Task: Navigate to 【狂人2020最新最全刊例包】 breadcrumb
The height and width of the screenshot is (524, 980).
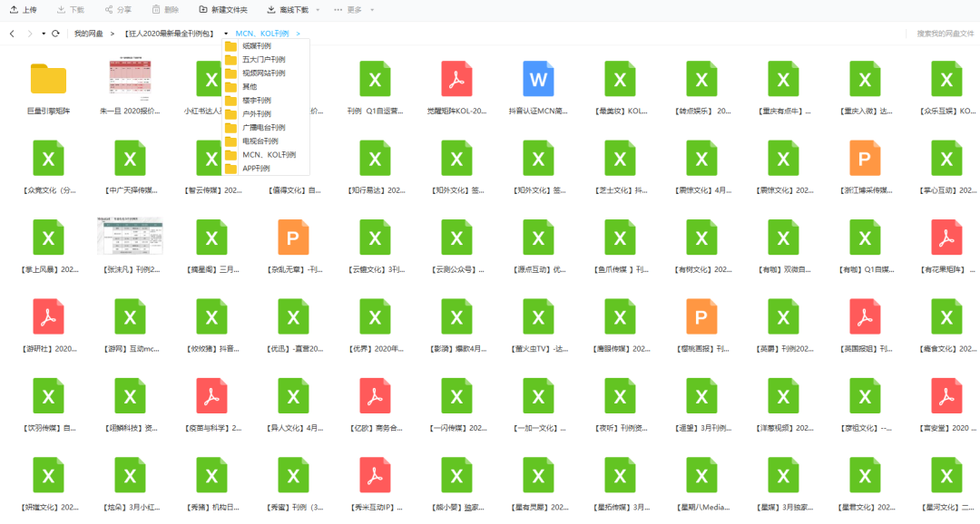Action: coord(169,34)
